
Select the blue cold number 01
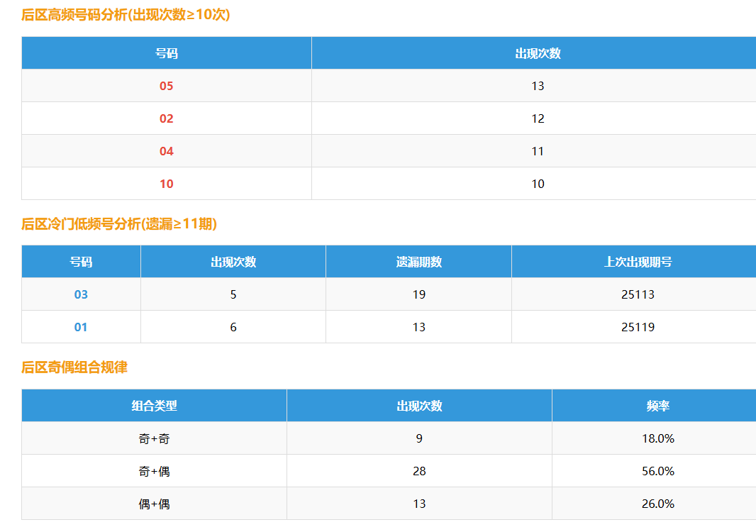pos(81,327)
